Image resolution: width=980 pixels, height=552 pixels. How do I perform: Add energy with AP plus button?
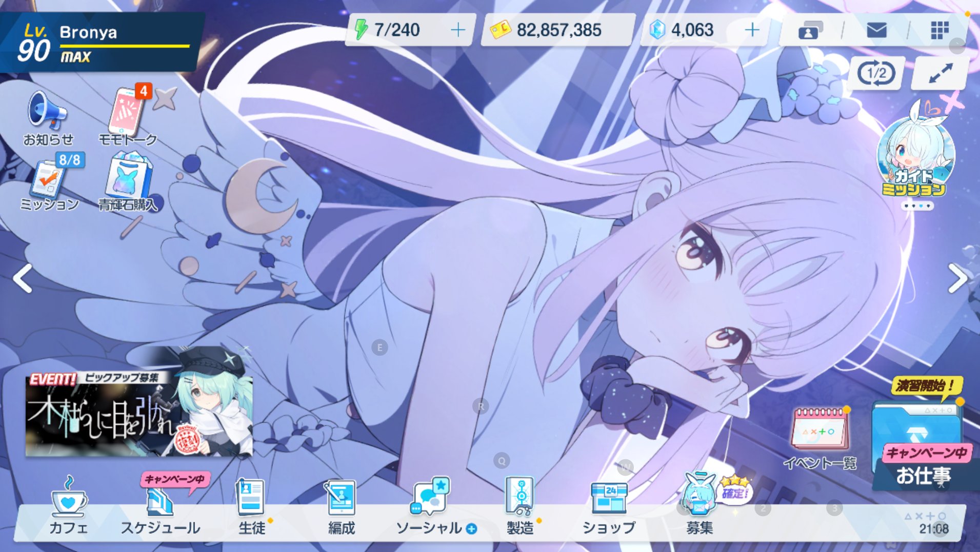coord(457,30)
